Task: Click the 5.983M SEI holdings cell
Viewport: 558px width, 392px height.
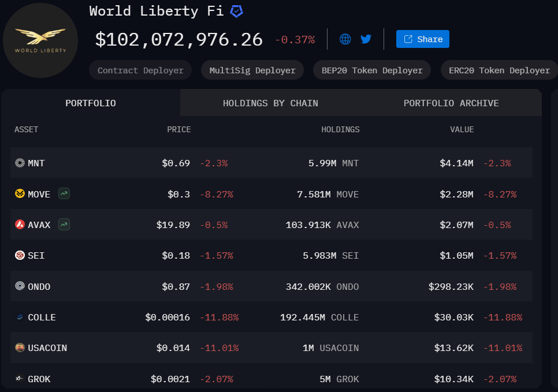Action: pos(330,256)
